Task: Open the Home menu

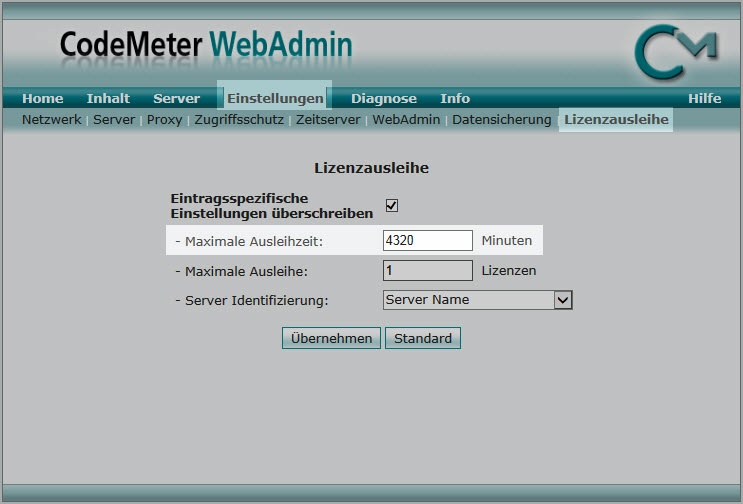Action: tap(43, 99)
